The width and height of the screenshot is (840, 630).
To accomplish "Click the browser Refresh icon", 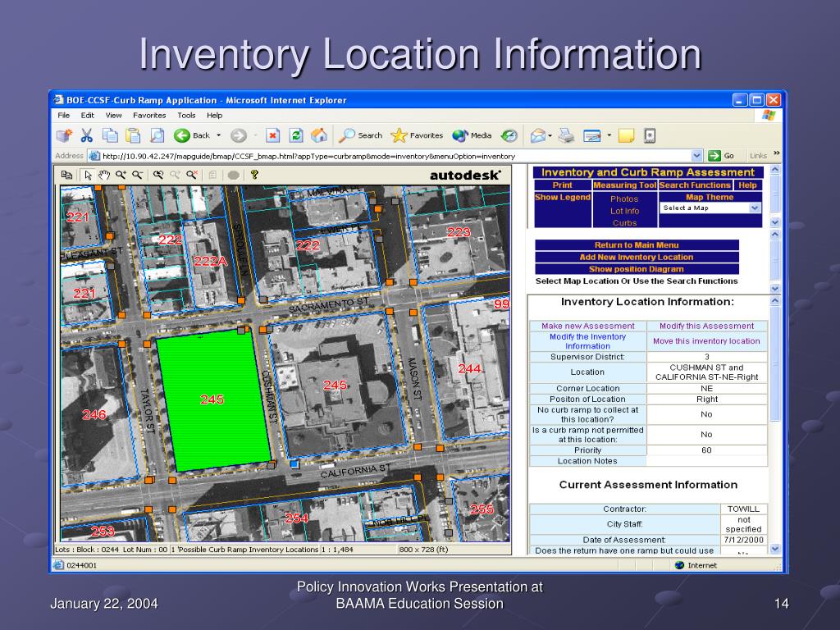I will [295, 135].
